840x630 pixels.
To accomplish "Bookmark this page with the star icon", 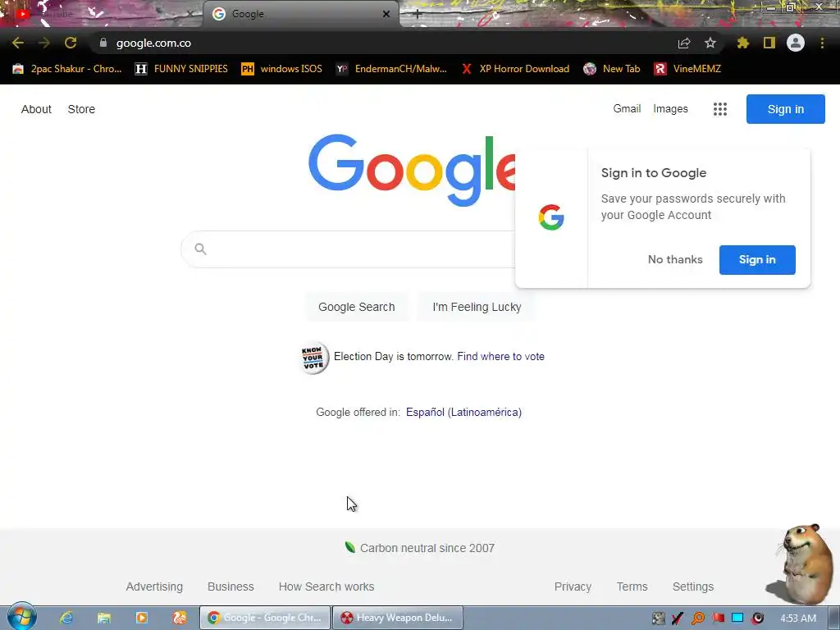I will pos(710,43).
